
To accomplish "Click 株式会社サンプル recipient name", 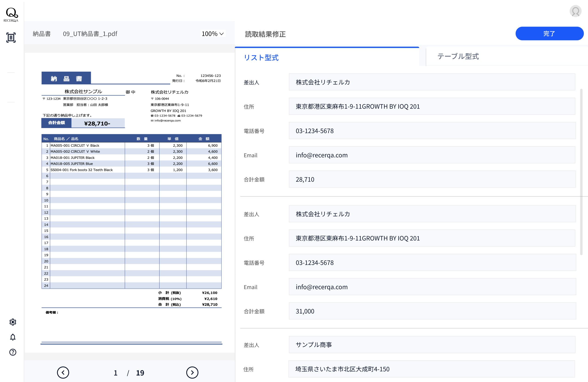I will (83, 92).
